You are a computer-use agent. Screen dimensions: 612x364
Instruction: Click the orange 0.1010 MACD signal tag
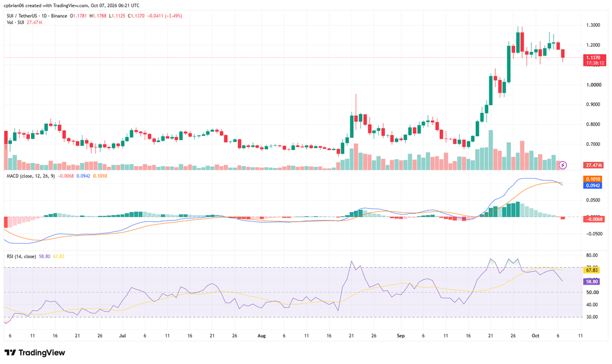click(593, 179)
